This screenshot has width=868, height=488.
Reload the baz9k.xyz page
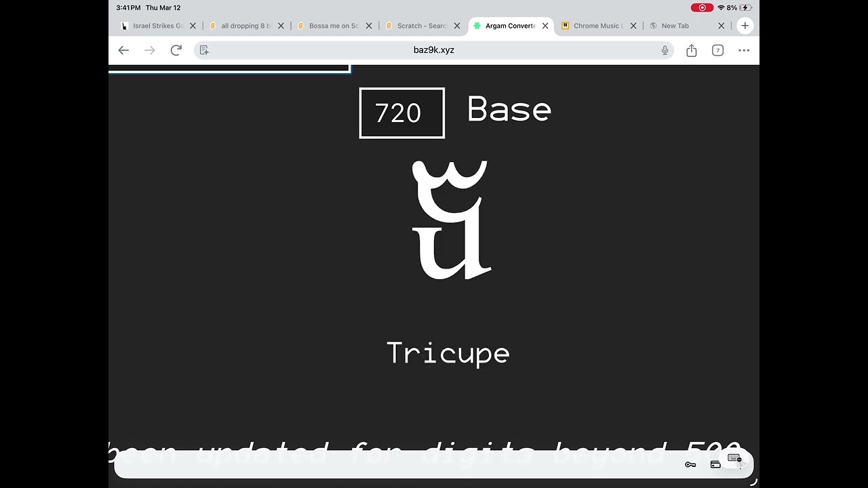pyautogui.click(x=176, y=50)
